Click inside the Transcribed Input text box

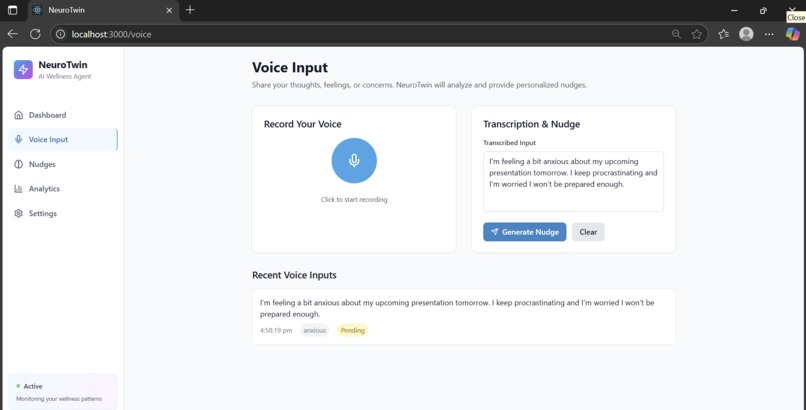tap(573, 181)
